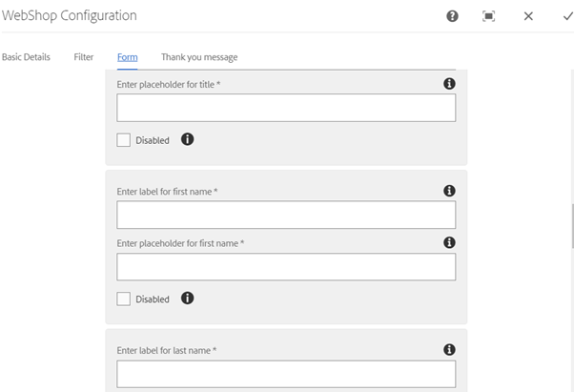Show info beside the title Disabled checkbox

point(188,139)
